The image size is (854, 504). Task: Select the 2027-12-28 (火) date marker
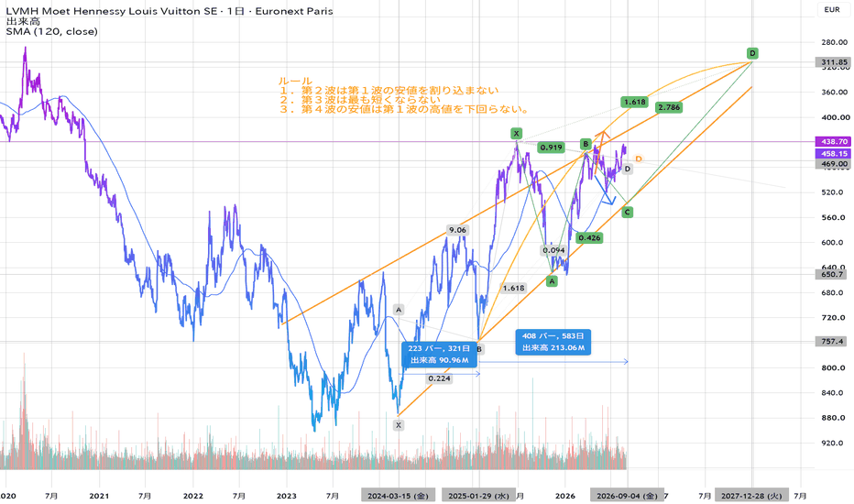(751, 496)
